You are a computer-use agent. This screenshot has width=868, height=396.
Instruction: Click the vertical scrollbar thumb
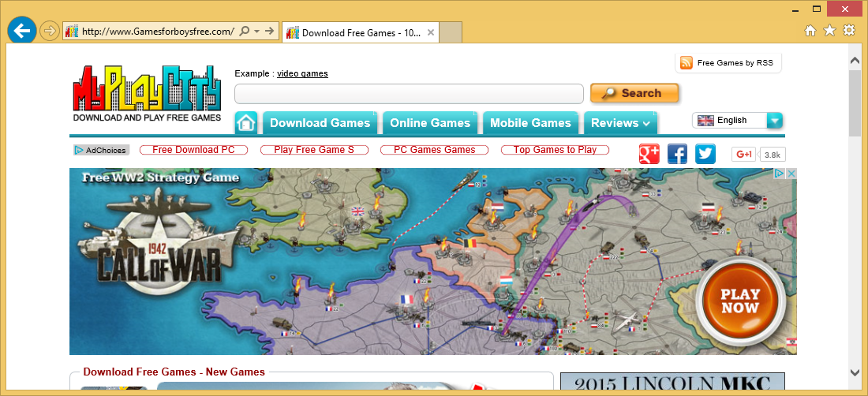(854, 103)
